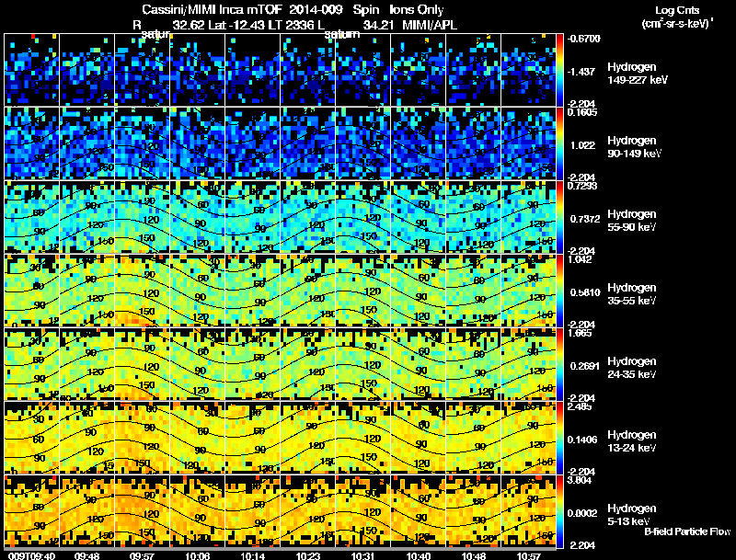Click the Hydrogen 24-35 keV label
Viewport: 736px width, 560px height.
632,368
